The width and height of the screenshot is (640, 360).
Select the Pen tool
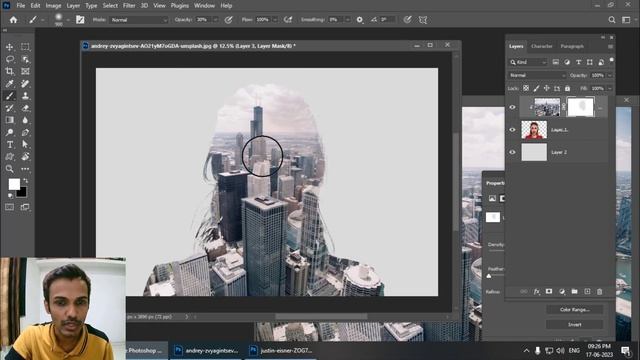pos(25,132)
